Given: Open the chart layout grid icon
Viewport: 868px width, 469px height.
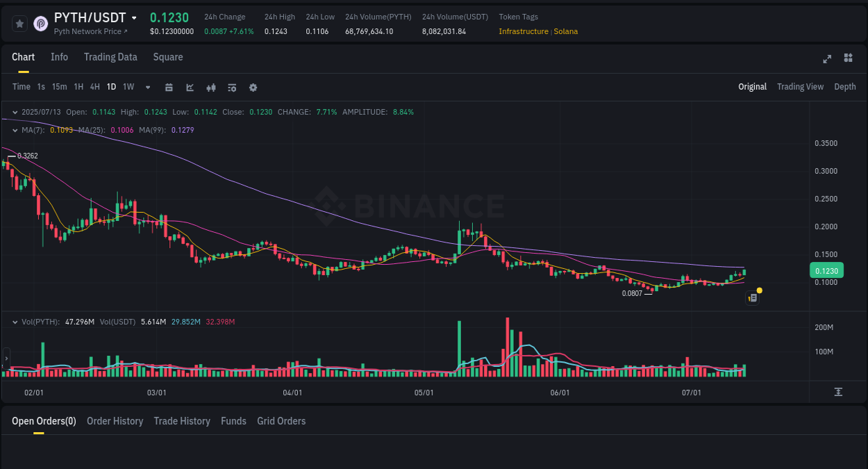Looking at the screenshot, I should pyautogui.click(x=848, y=59).
